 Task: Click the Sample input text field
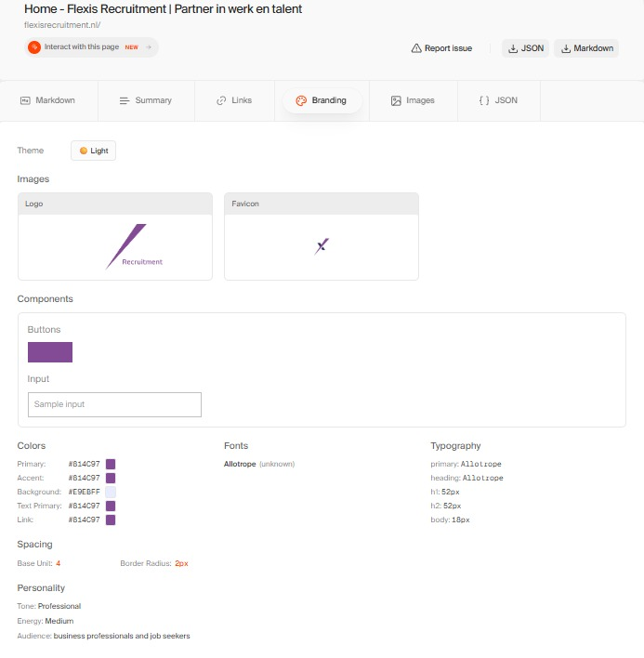(x=114, y=404)
